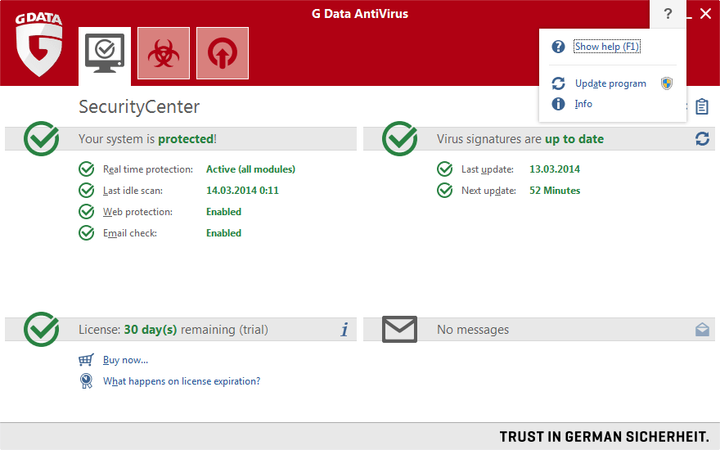Select Show help (F1) menu entry
720x450 pixels.
pyautogui.click(x=606, y=46)
